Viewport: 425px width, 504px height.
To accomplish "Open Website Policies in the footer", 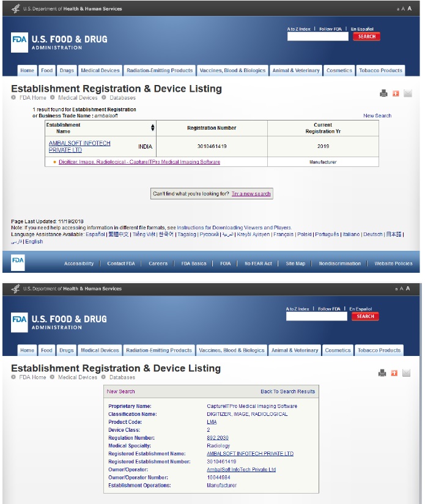I will coord(393,263).
